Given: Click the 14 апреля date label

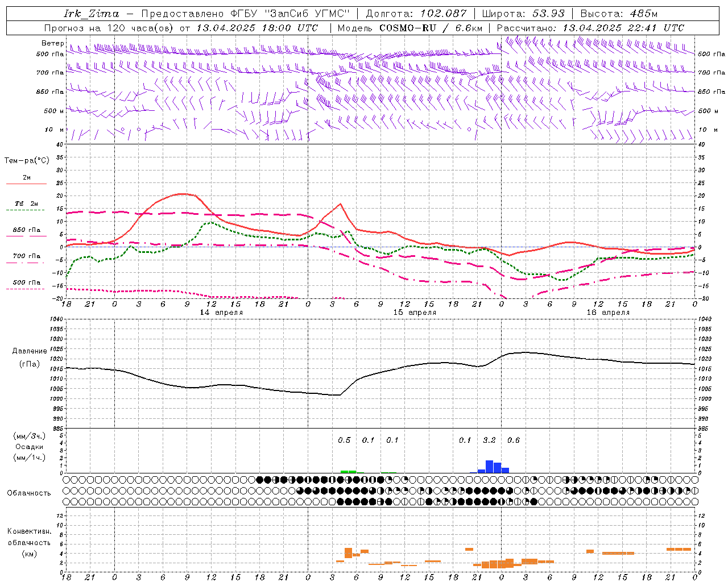Looking at the screenshot, I should [x=221, y=313].
